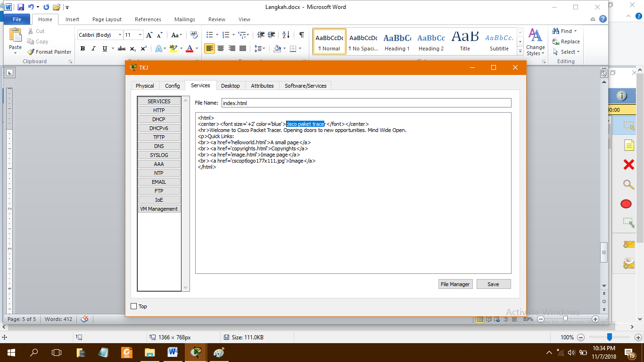Toggle Show/Hide paragraph marks
The height and width of the screenshot is (362, 644).
pos(301,35)
